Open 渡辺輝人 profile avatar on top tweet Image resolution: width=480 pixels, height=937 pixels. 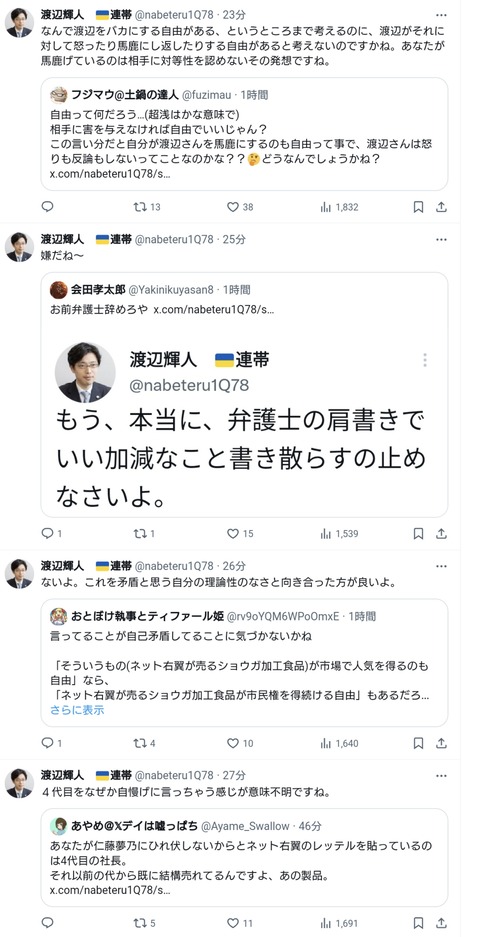click(x=19, y=23)
